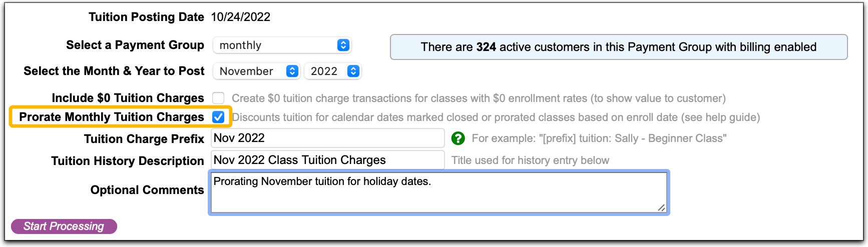Click the blue arrow stepper on year selector

(x=353, y=71)
